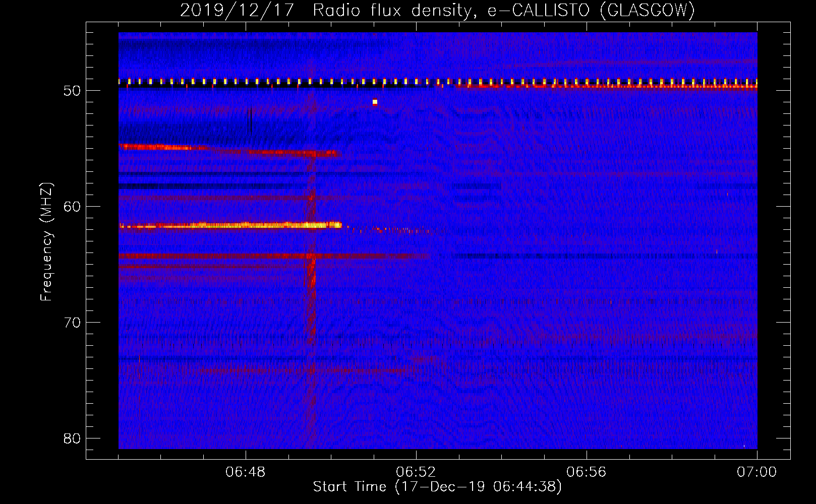Click the 70 frequency tick label
This screenshot has height=504, width=816.
click(x=73, y=323)
